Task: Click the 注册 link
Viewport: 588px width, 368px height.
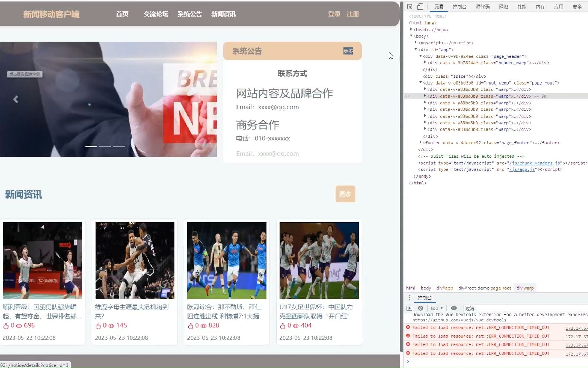Action: tap(353, 14)
